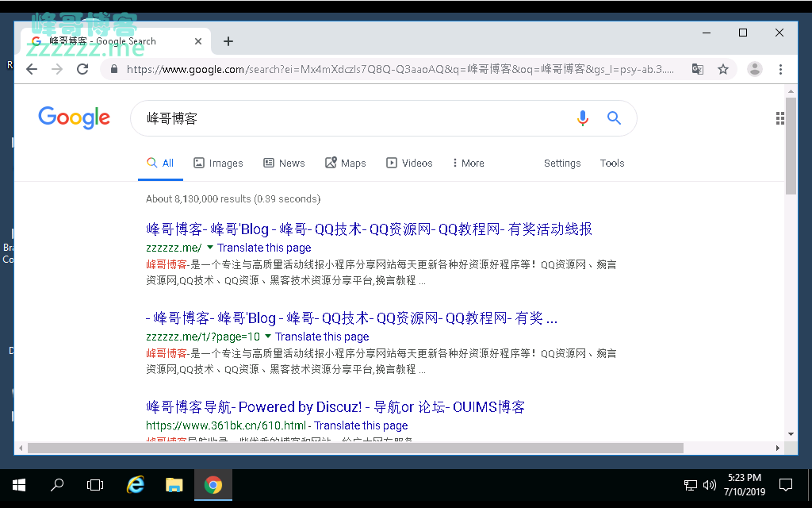Open Chrome's three-dot menu
The image size is (812, 508).
pyautogui.click(x=780, y=69)
